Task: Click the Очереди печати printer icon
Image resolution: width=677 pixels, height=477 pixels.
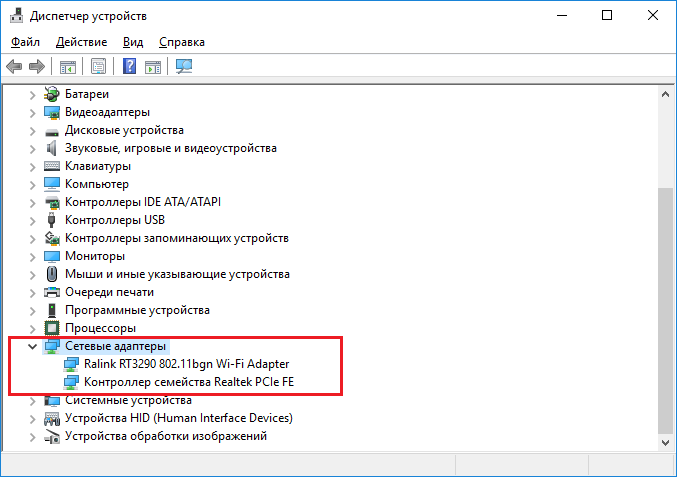Action: pyautogui.click(x=52, y=292)
